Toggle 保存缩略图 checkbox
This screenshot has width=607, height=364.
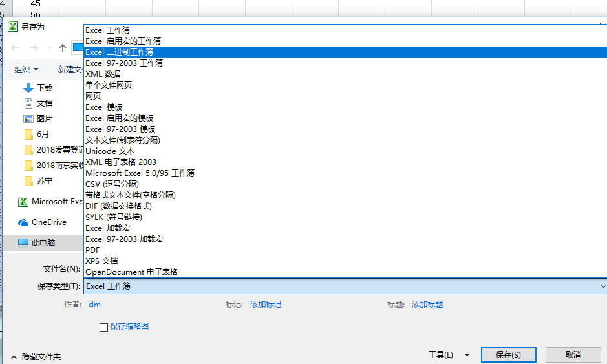(103, 327)
